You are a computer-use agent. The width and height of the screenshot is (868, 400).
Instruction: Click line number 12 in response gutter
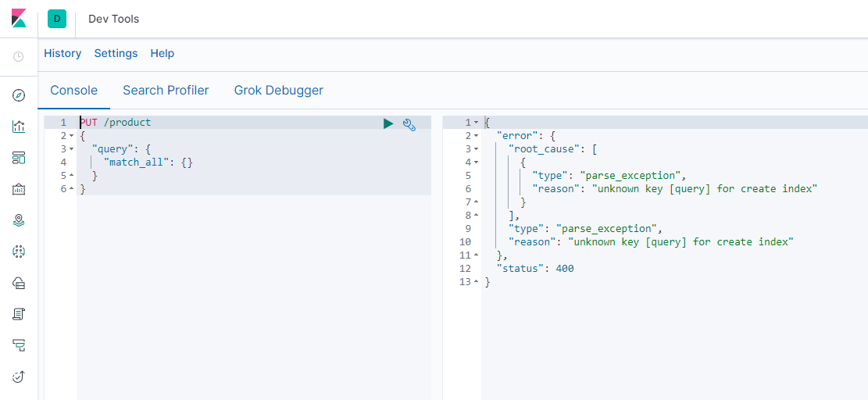pos(465,268)
